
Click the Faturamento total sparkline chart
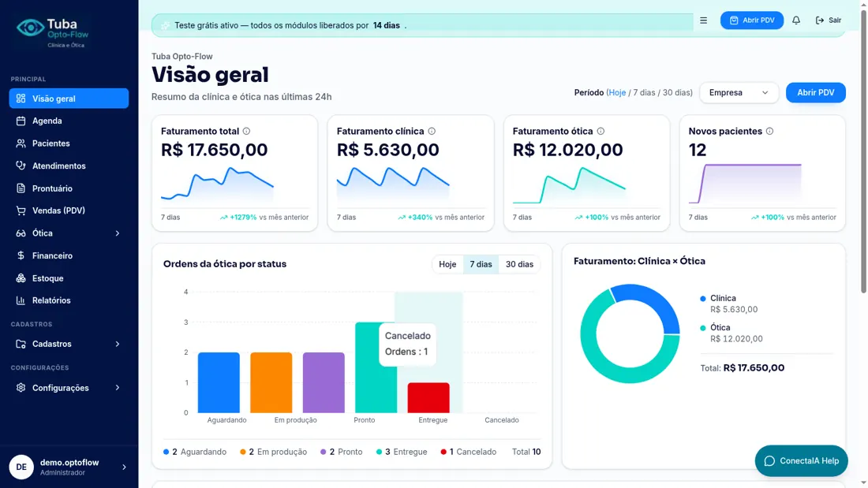click(x=217, y=184)
